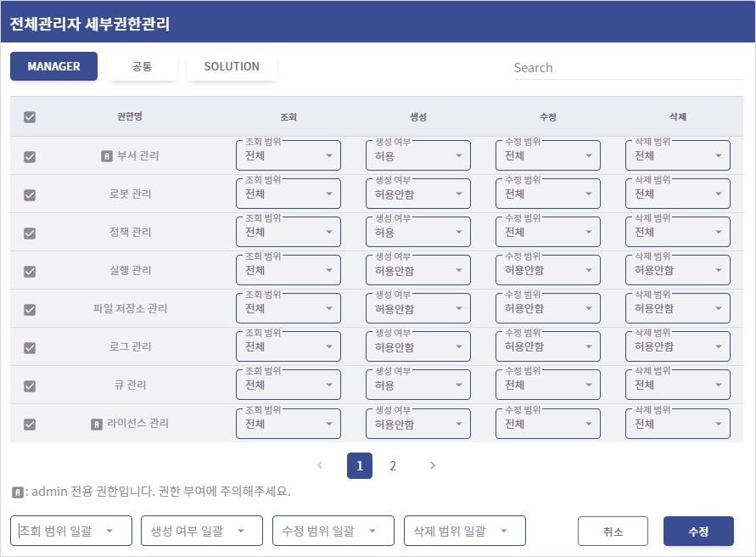Toggle the checkbox for 정책 관리

point(30,231)
